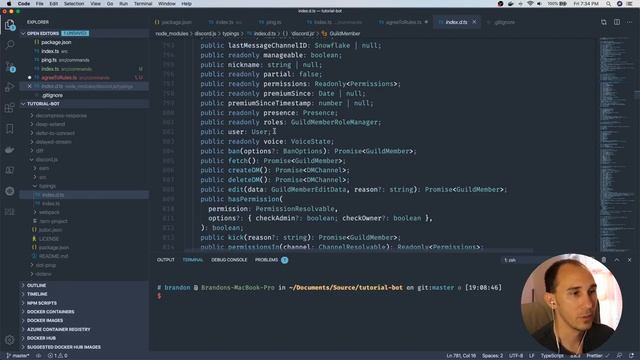Click node_modules in the breadcrumb
The width and height of the screenshot is (640, 360).
click(x=172, y=33)
